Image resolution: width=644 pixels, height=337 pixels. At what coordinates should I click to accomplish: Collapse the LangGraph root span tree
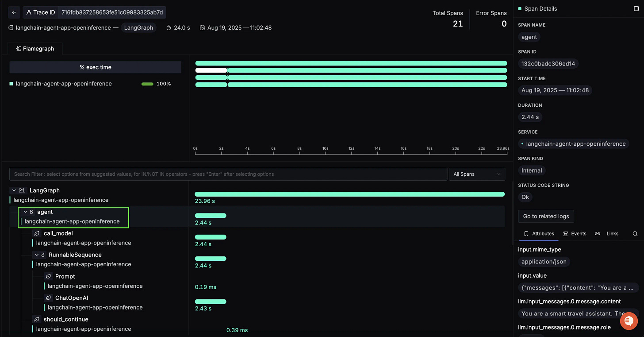click(x=13, y=190)
